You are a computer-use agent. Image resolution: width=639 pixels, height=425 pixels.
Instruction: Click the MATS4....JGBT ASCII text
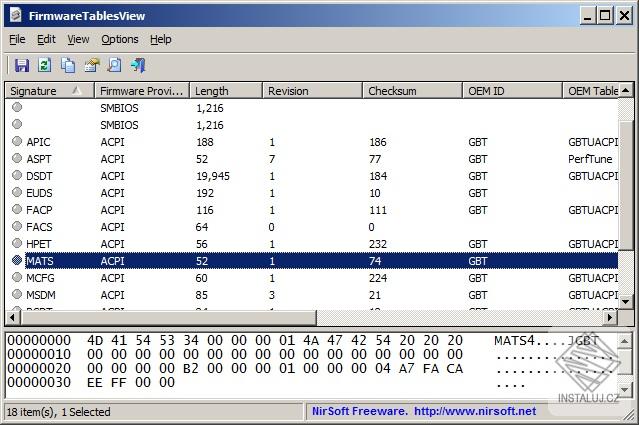point(546,340)
